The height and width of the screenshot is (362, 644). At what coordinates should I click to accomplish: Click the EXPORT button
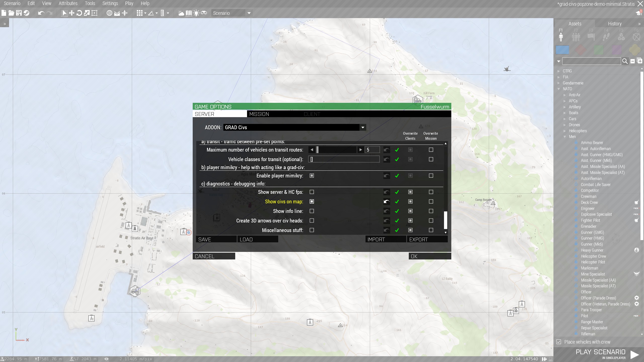[427, 239]
